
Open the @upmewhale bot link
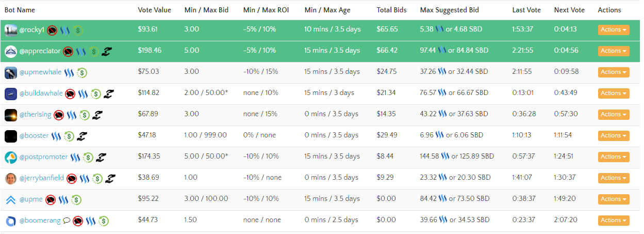point(40,72)
